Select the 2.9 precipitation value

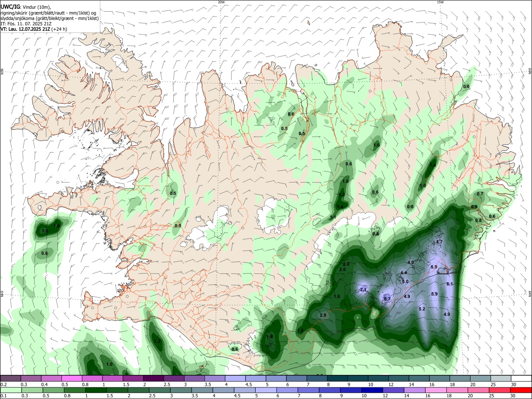323,315
